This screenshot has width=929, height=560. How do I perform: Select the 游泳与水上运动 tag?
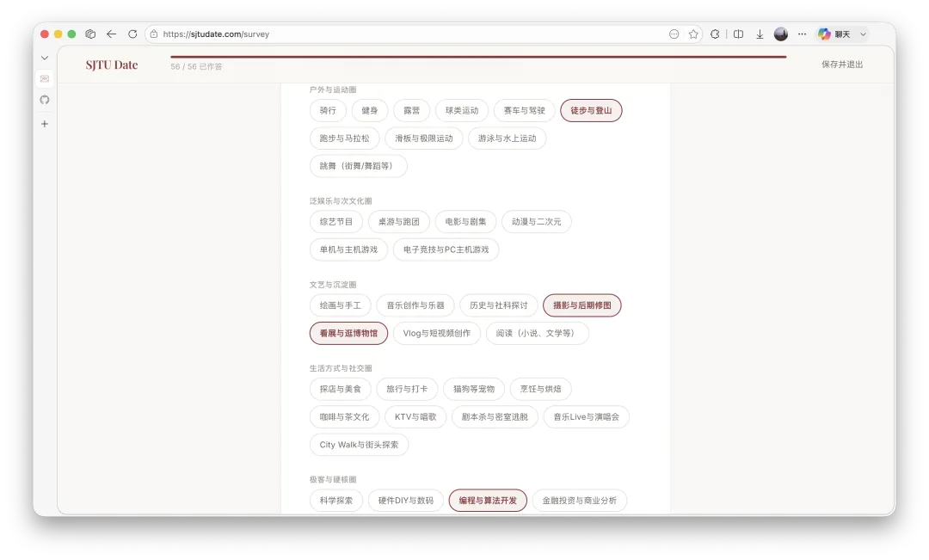508,138
